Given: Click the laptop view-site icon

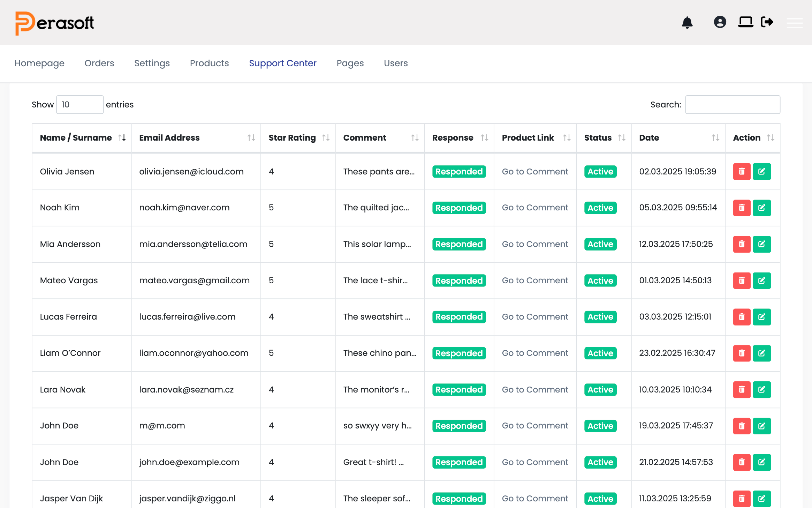Looking at the screenshot, I should tap(745, 22).
